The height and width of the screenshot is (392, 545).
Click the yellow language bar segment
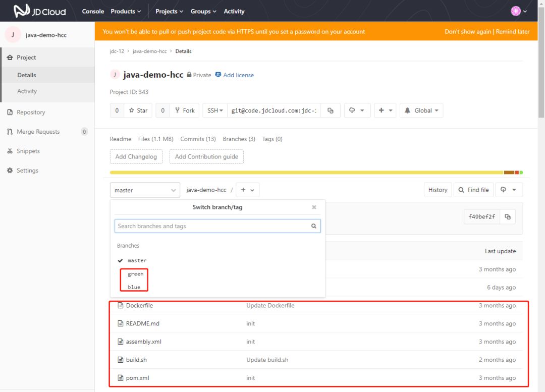[x=307, y=173]
